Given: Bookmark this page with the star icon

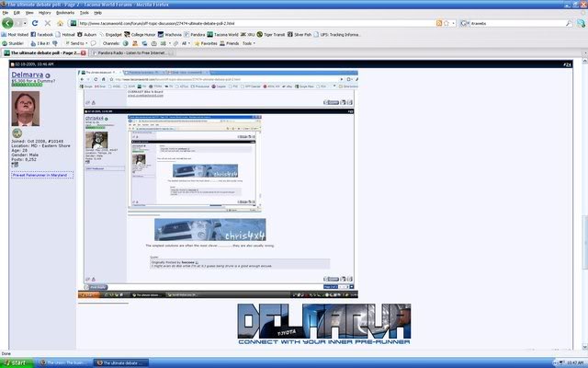Looking at the screenshot, I should tap(447, 23).
